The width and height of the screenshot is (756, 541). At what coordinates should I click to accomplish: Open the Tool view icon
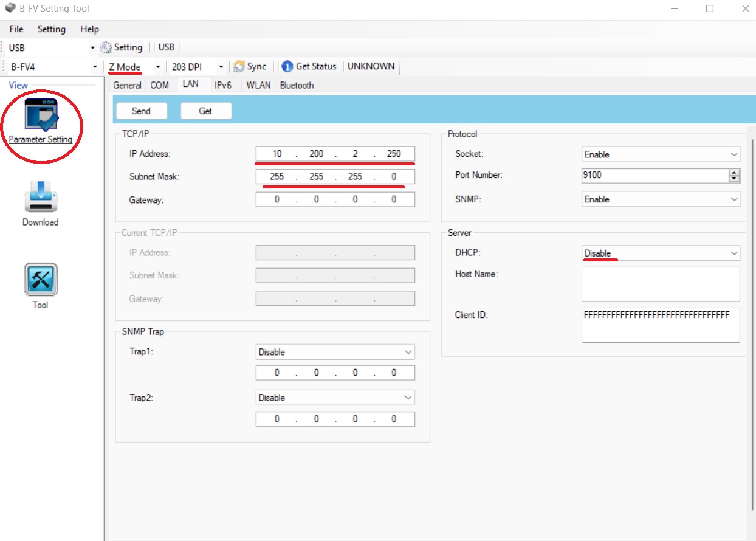(41, 279)
